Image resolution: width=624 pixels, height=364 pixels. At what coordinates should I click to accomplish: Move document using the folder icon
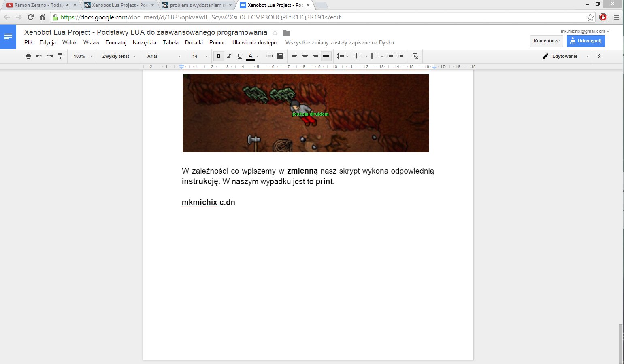pos(286,32)
